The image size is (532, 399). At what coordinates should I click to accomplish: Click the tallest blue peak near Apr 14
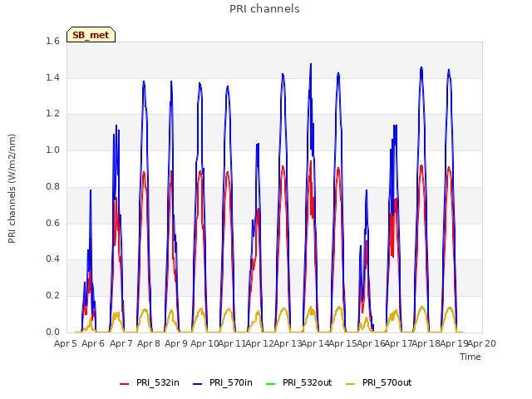tap(311, 64)
